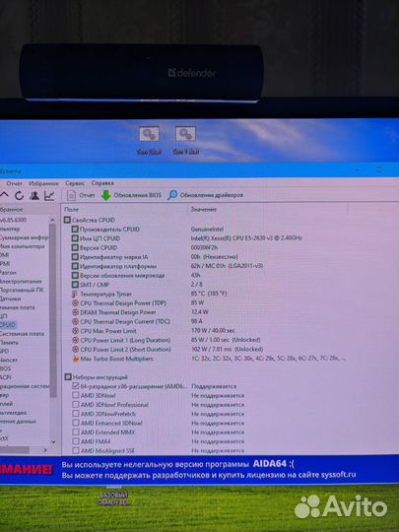Select Электропитание in the tree

point(21,281)
